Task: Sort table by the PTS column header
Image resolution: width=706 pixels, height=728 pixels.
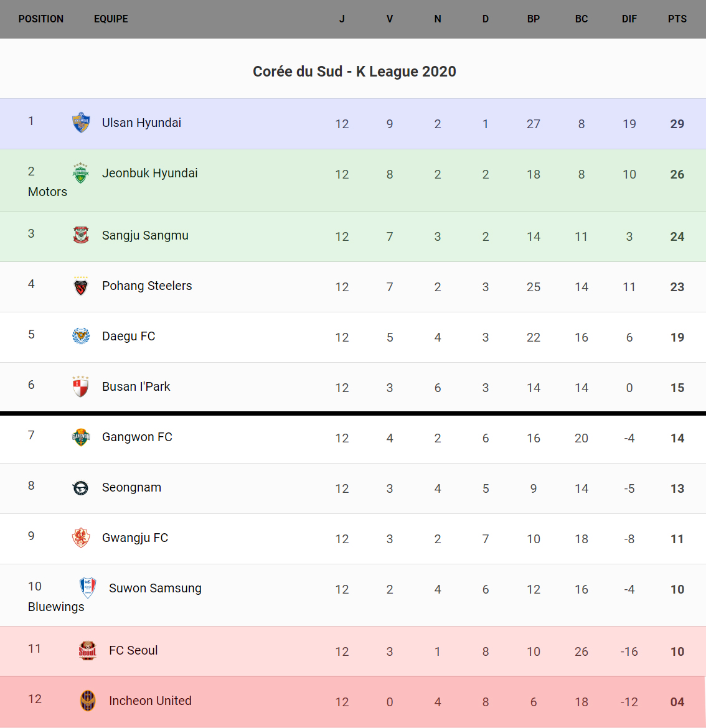Action: (x=677, y=19)
